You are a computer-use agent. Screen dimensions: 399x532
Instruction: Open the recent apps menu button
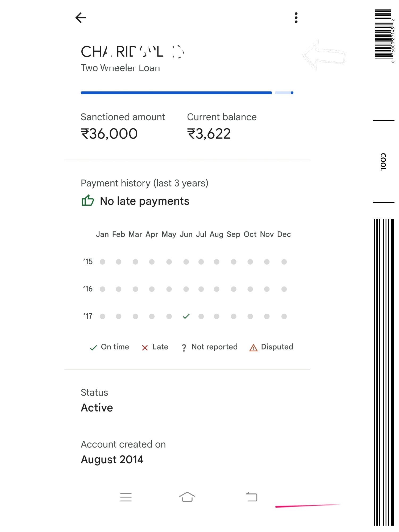[x=126, y=497]
